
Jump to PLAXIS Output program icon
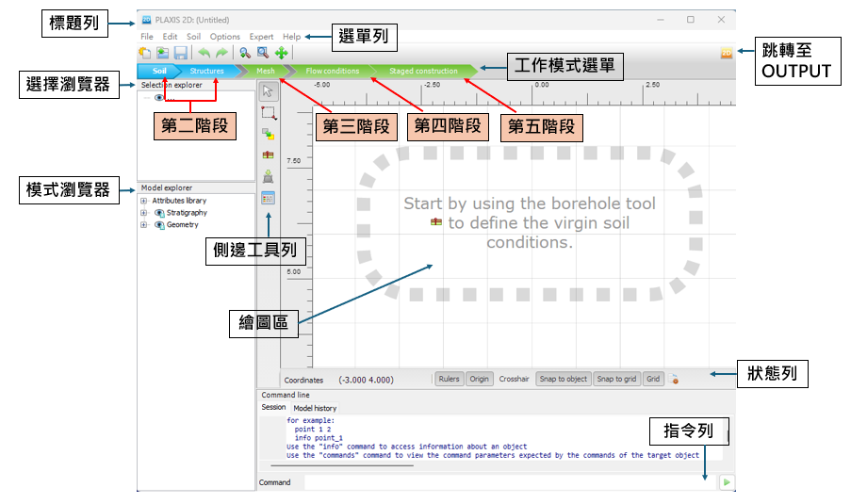(x=726, y=53)
